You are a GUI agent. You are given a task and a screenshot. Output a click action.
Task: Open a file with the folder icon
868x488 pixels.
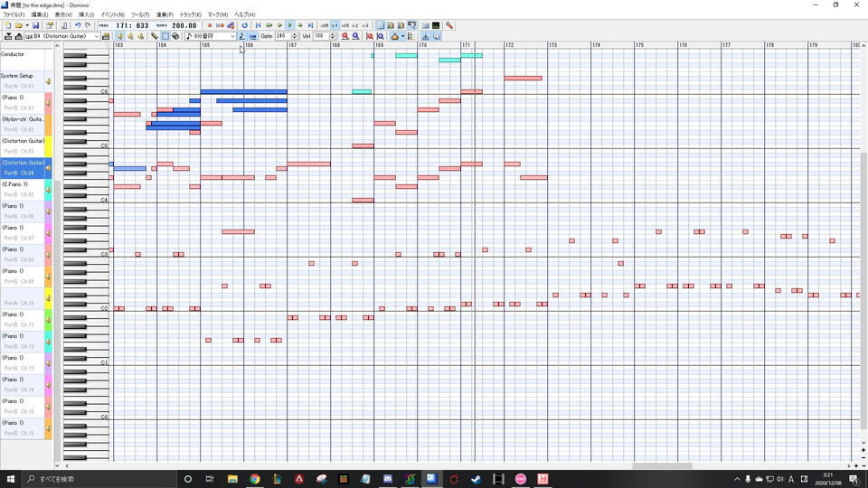(x=18, y=25)
